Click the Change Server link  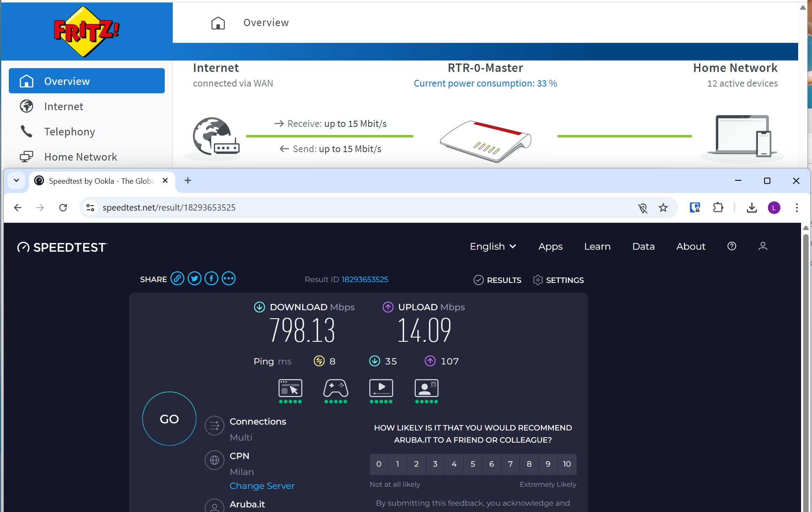262,486
